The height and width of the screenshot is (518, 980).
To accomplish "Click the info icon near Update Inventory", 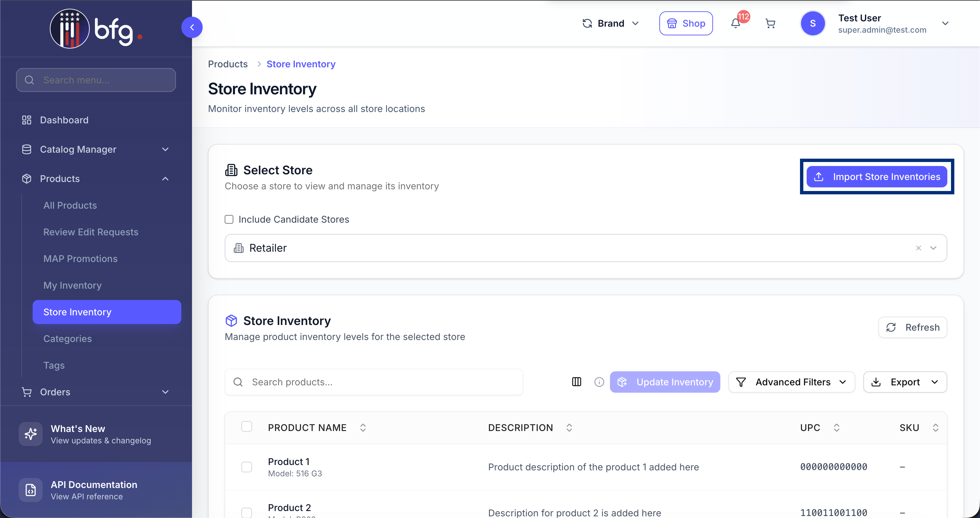I will [599, 382].
